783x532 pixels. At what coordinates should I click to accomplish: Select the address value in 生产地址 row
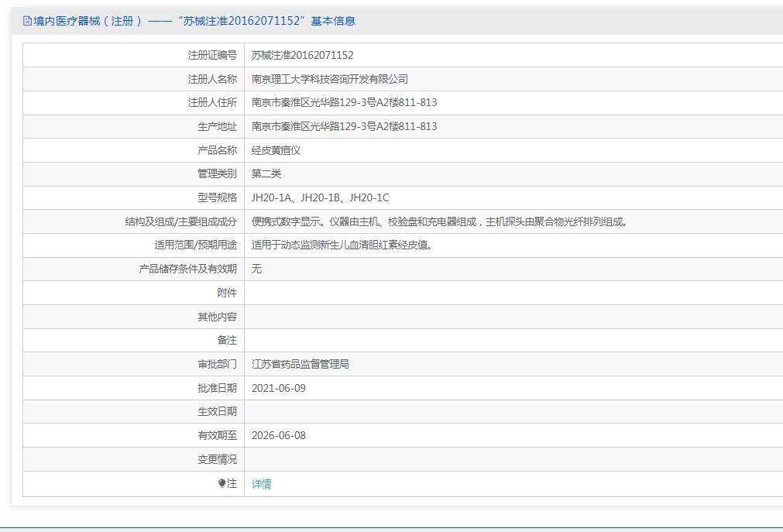tap(344, 126)
